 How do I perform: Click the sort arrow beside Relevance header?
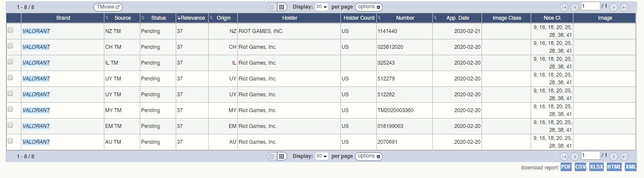(x=179, y=18)
